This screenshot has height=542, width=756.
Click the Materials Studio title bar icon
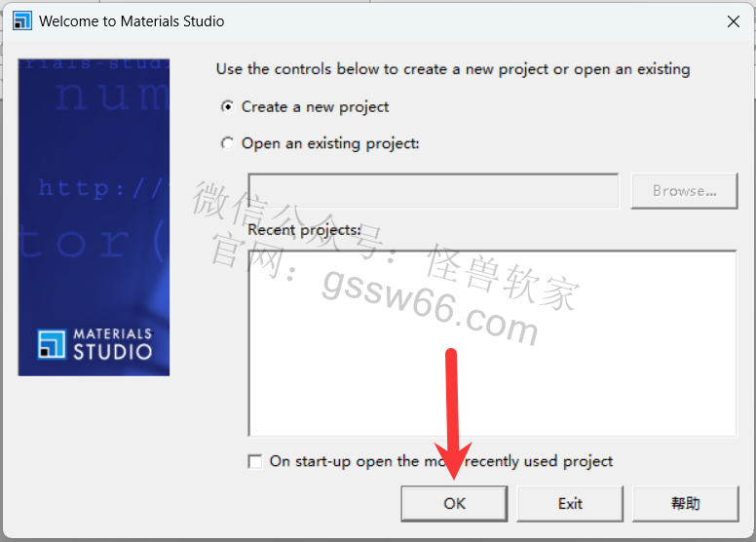pos(22,21)
